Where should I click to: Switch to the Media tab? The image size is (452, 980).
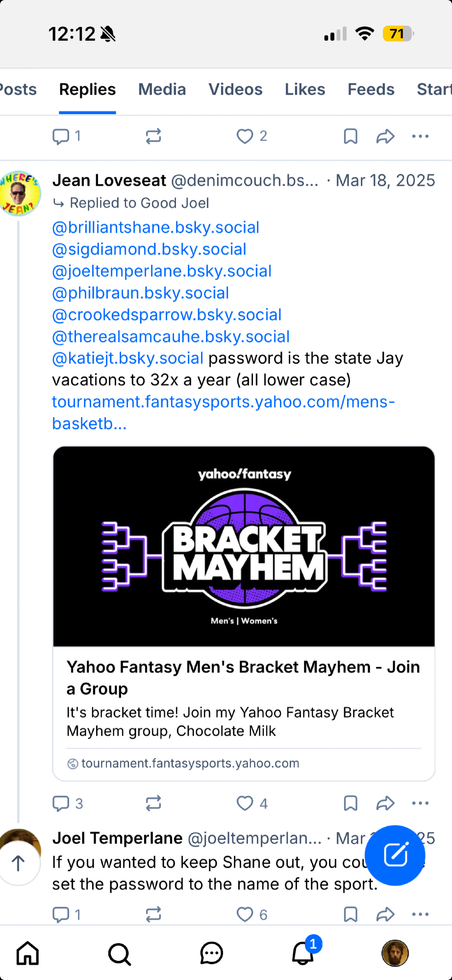[x=162, y=90]
